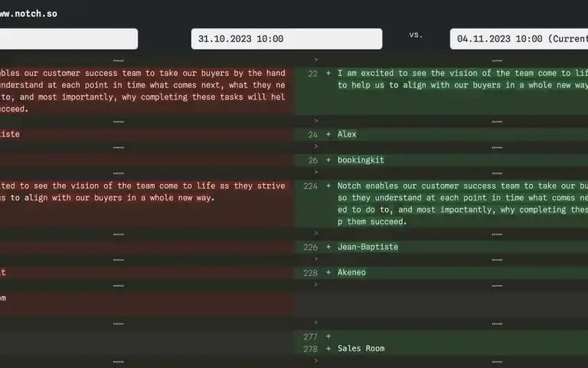Click added text 'Notch enables our customer success team'
The height and width of the screenshot is (368, 588).
(x=429, y=186)
